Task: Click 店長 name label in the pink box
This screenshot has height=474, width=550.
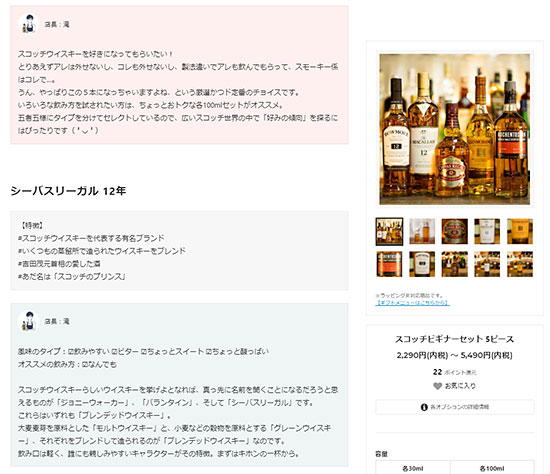Action: point(57,24)
